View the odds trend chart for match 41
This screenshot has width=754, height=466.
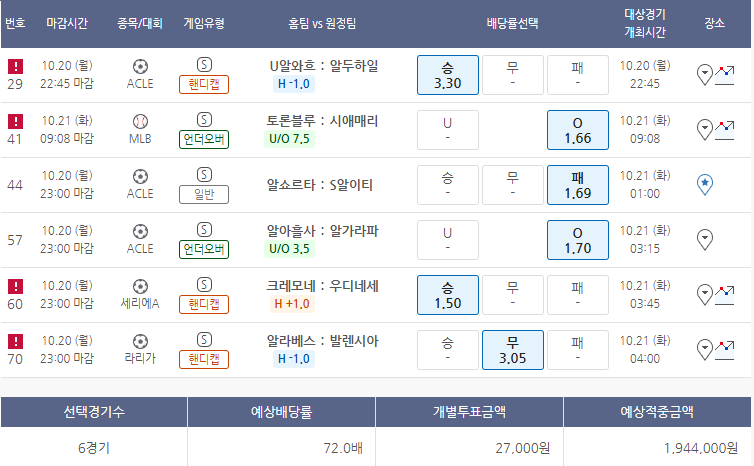[x=725, y=130]
